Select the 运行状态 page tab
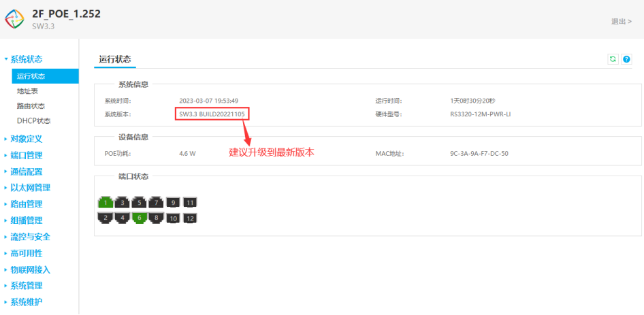The height and width of the screenshot is (315, 644). click(x=115, y=60)
